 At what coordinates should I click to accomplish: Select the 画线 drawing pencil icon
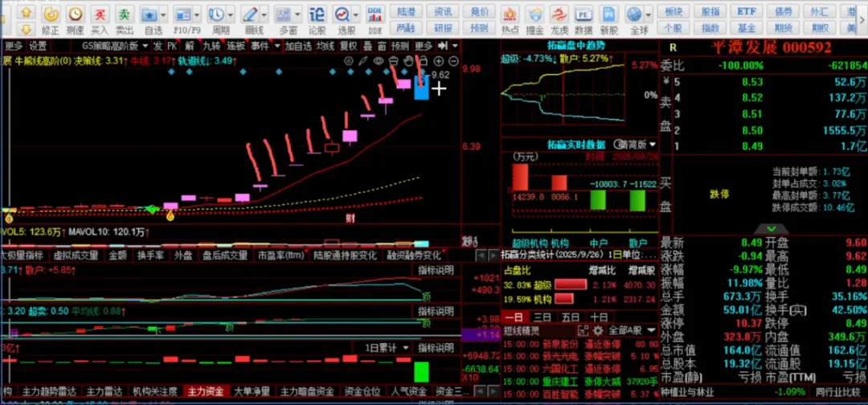point(250,14)
